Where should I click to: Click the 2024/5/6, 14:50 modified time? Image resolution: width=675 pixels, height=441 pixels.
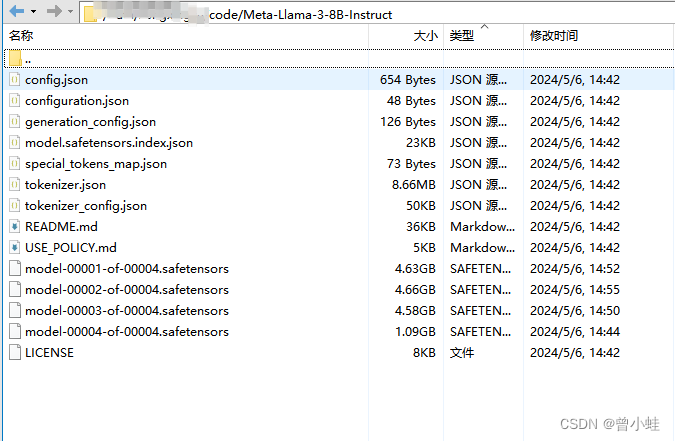575,311
